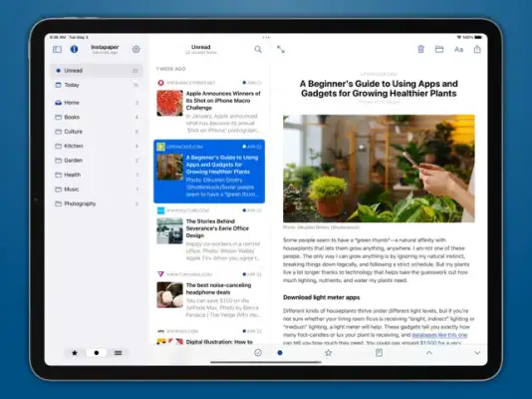Toggle star favorite for article
The height and width of the screenshot is (399, 532).
[x=328, y=353]
